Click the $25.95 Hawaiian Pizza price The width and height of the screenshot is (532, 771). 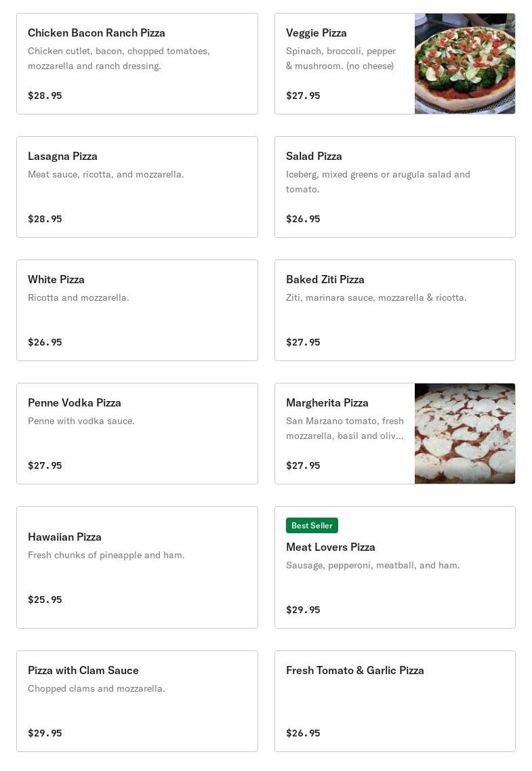(45, 600)
